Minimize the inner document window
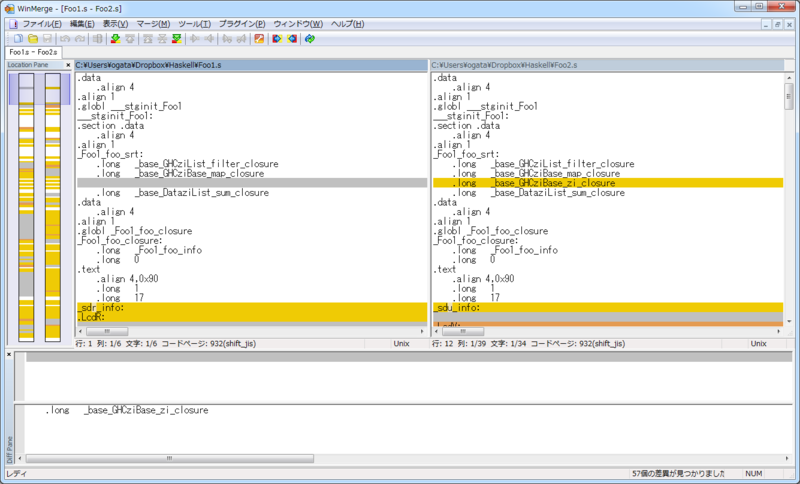Screen dimensions: 800x484 tap(766, 24)
